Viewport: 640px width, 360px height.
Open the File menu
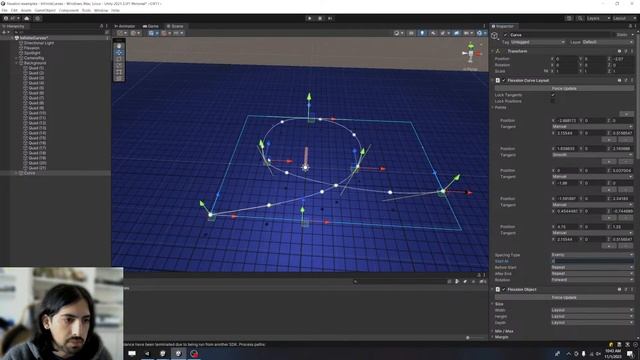coord(4,10)
